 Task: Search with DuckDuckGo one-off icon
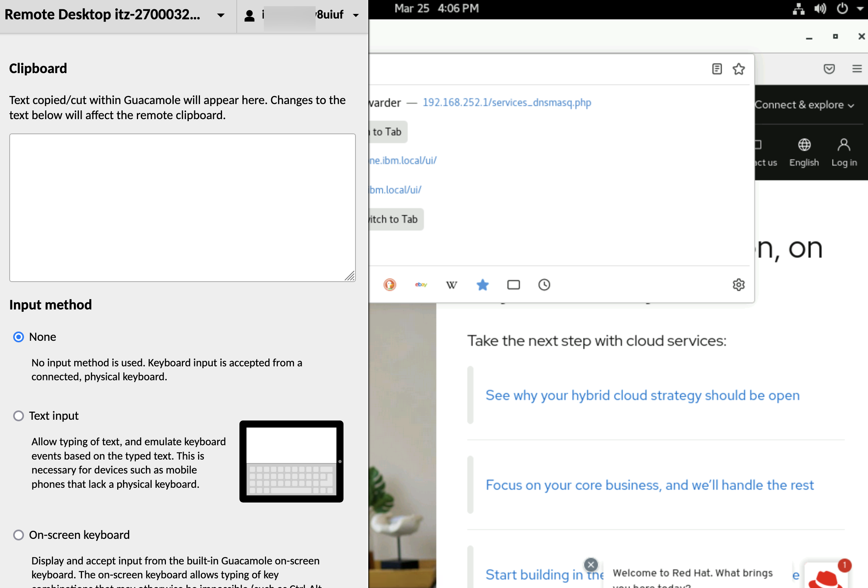390,285
